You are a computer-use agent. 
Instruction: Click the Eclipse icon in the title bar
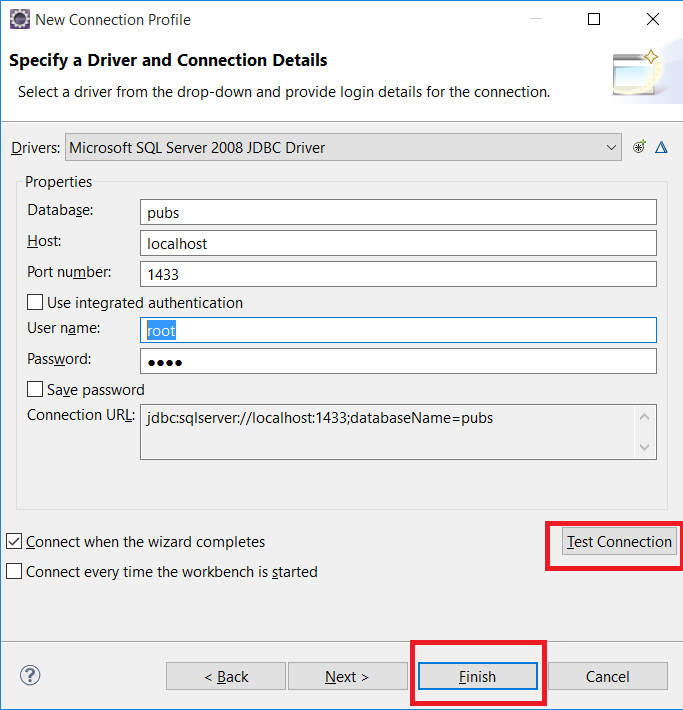pyautogui.click(x=18, y=19)
